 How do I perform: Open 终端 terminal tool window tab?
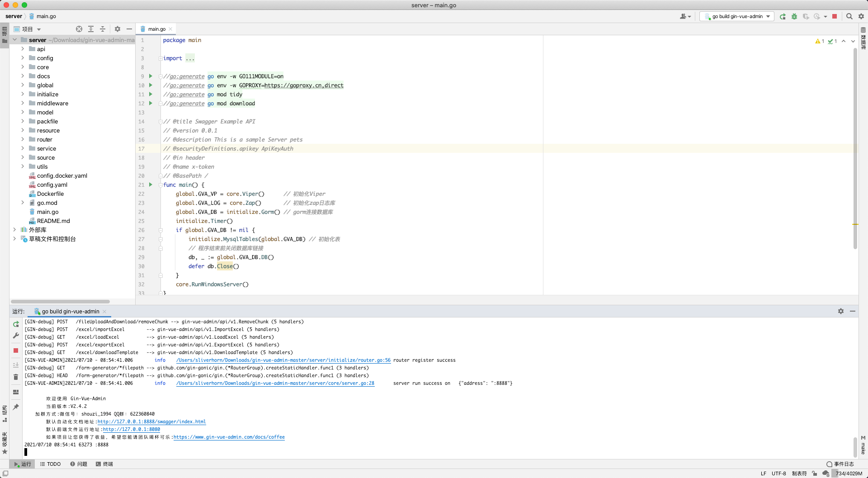click(x=104, y=464)
